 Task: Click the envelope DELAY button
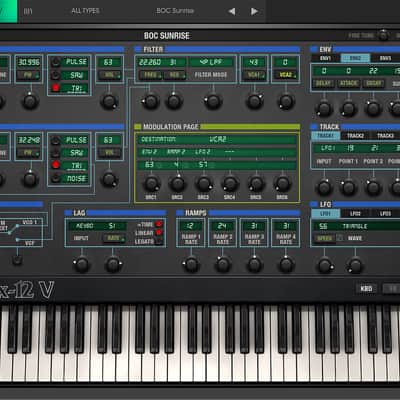tap(324, 83)
